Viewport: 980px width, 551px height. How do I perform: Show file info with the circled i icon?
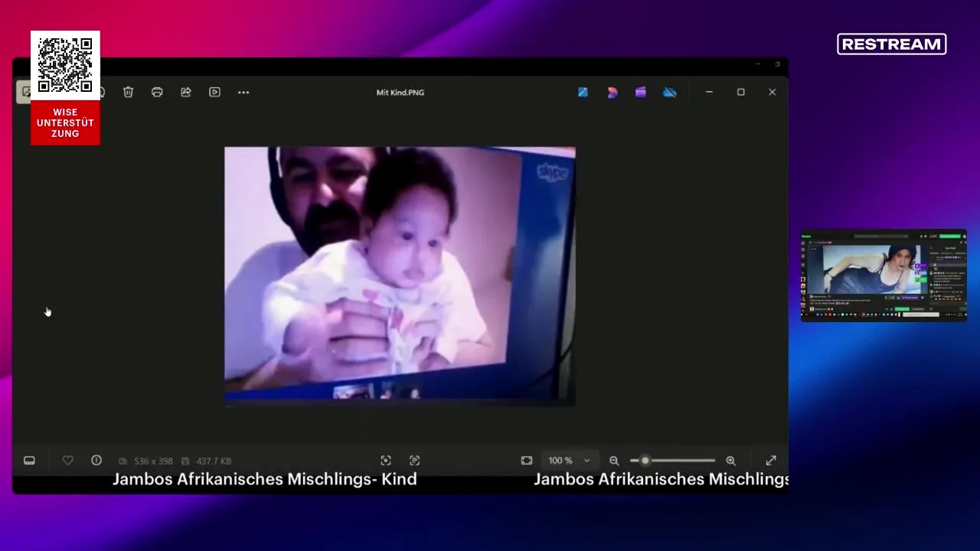tap(96, 460)
